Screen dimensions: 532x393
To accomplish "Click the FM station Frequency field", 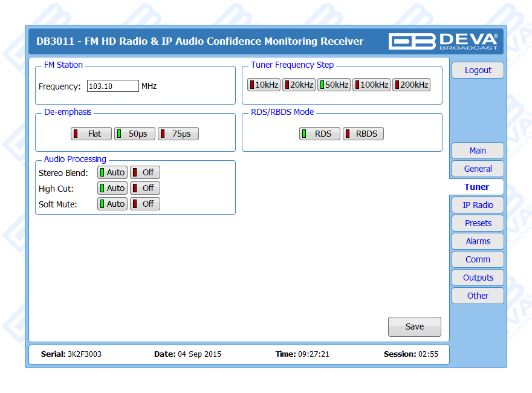I will 113,86.
